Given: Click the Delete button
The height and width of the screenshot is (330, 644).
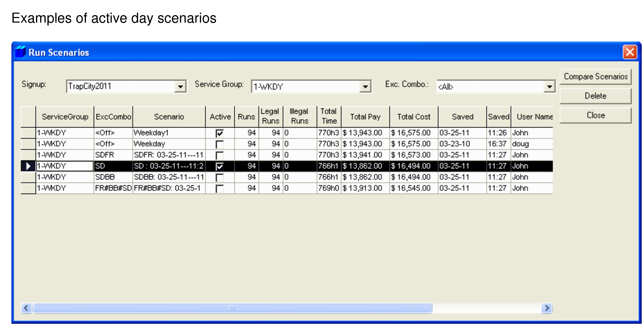Looking at the screenshot, I should (596, 96).
